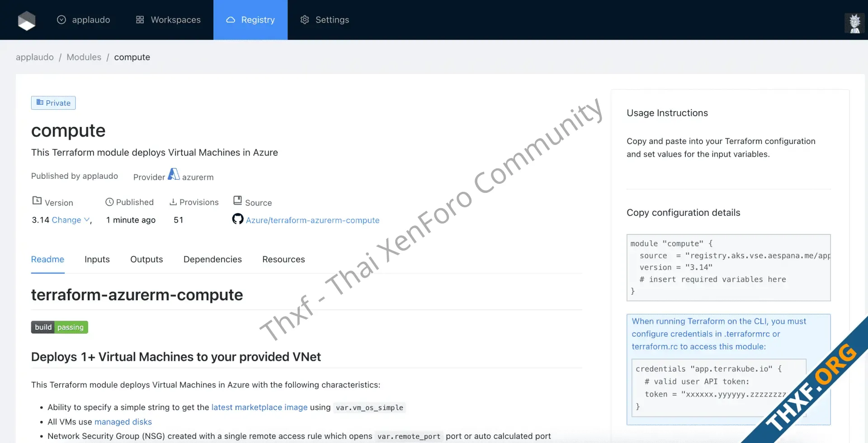Go to Modules breadcrumb link
The image size is (868, 443).
pos(84,57)
